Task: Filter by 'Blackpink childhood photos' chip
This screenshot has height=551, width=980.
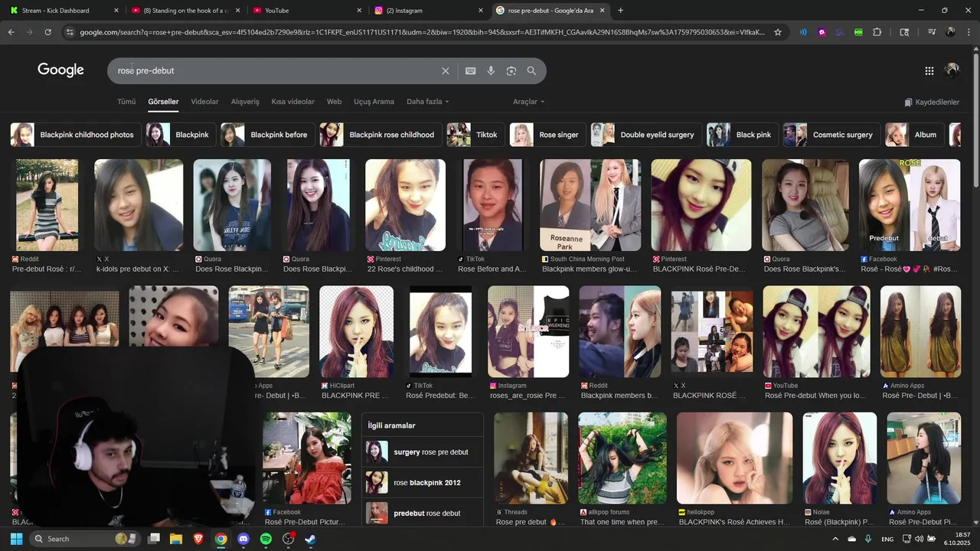Action: 76,135
